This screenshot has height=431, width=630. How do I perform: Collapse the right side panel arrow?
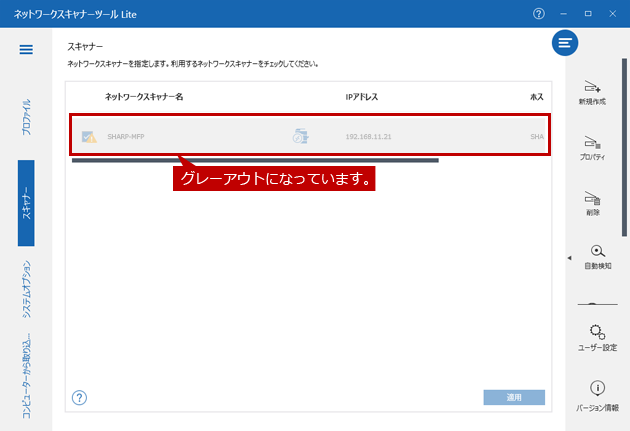point(569,258)
